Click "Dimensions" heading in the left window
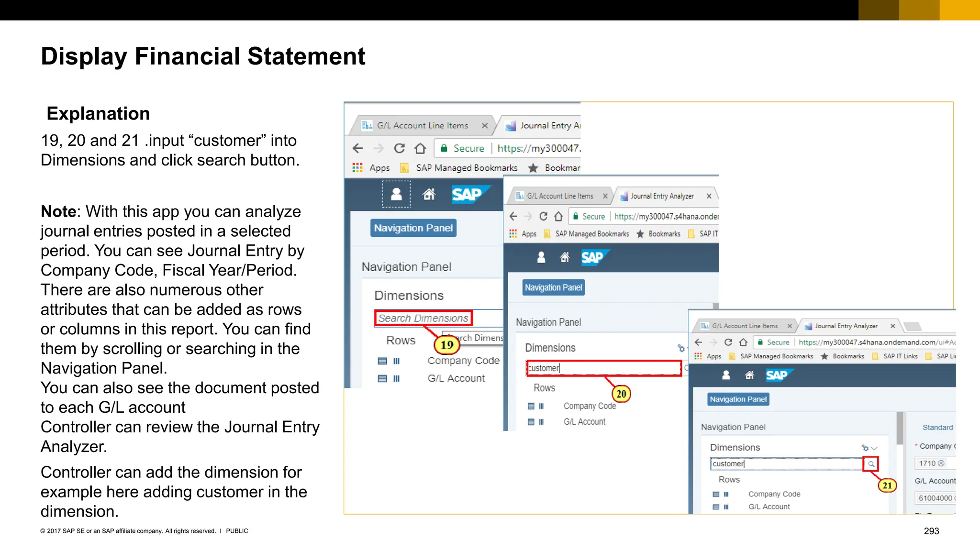 [x=409, y=296]
